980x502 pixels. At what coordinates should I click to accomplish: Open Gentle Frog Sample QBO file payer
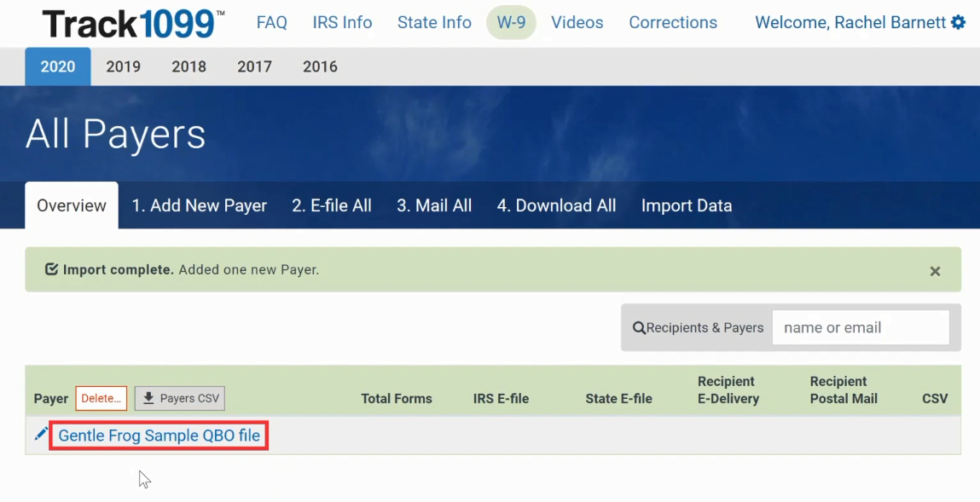159,436
